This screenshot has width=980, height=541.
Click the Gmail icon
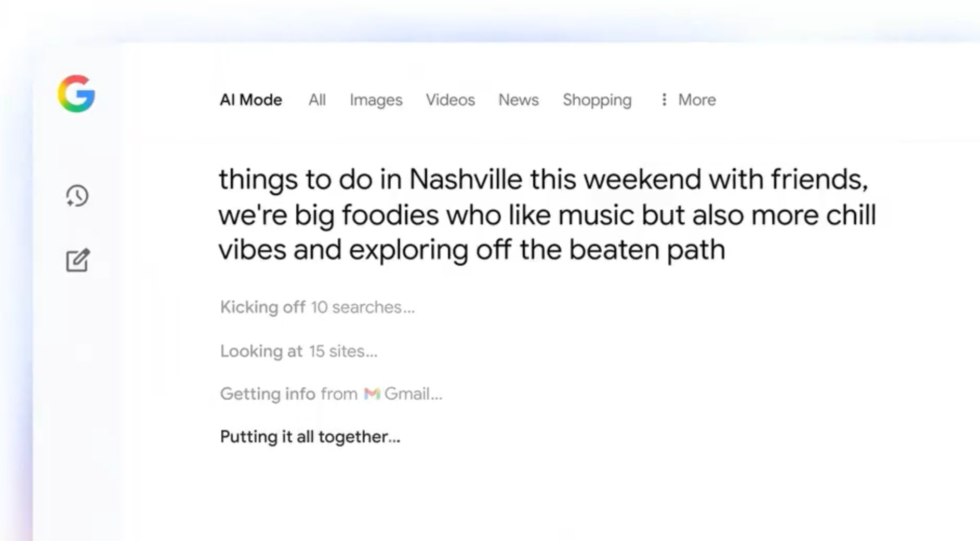372,394
